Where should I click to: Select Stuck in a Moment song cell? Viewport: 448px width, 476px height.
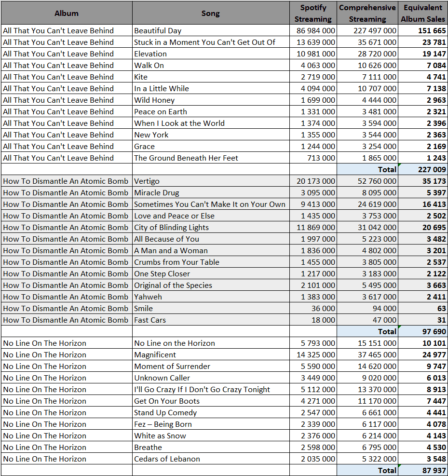(x=211, y=42)
